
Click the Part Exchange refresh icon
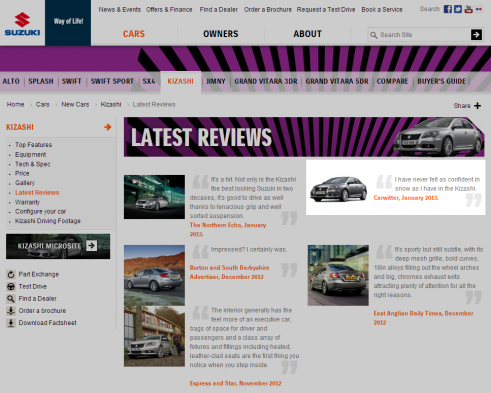coord(11,274)
